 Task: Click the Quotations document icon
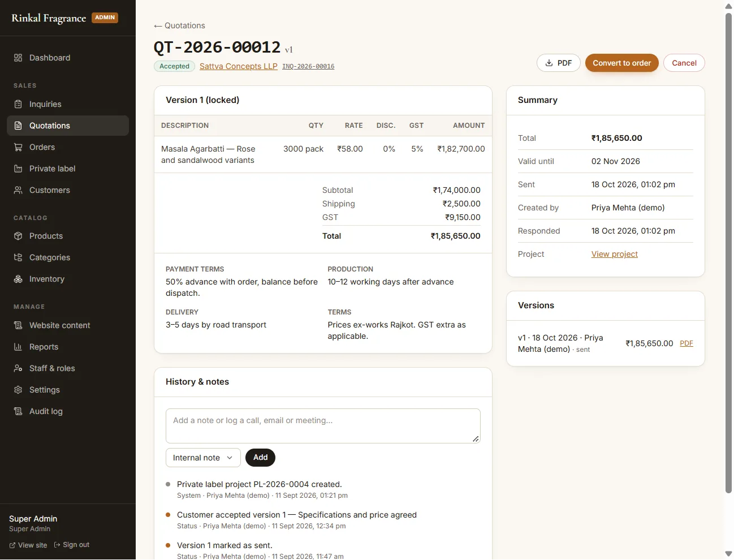point(18,126)
